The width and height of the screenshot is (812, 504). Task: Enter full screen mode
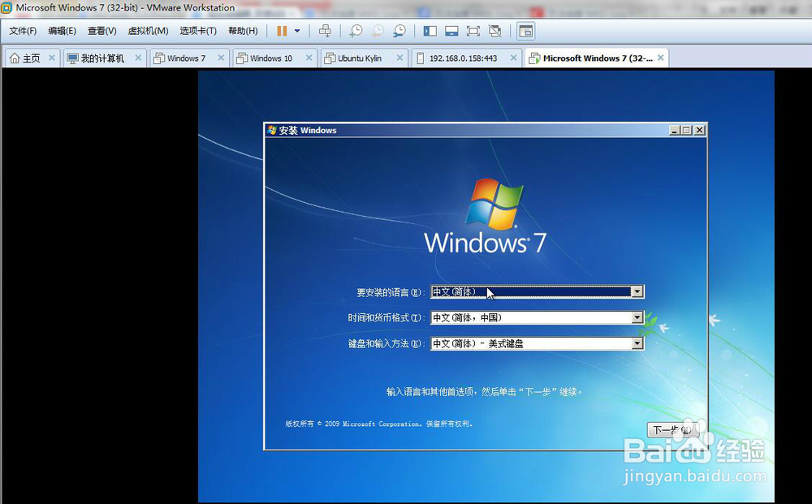(473, 31)
